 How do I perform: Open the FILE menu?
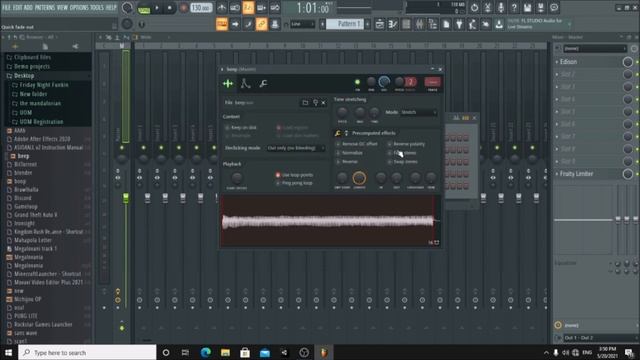tap(7, 8)
